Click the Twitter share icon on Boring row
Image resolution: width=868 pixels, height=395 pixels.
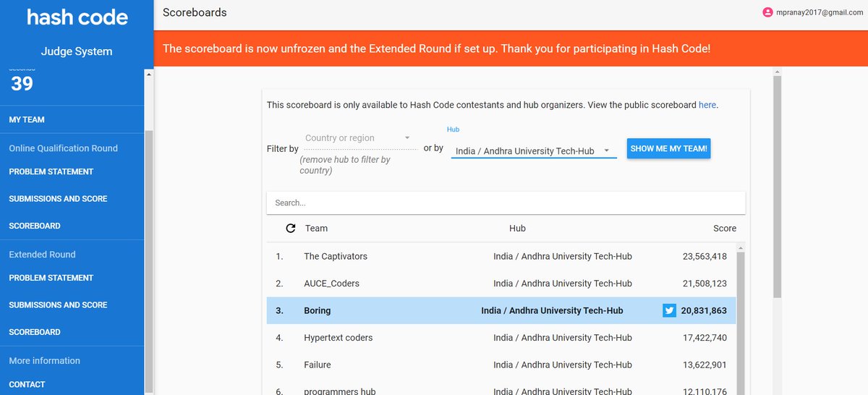point(669,310)
